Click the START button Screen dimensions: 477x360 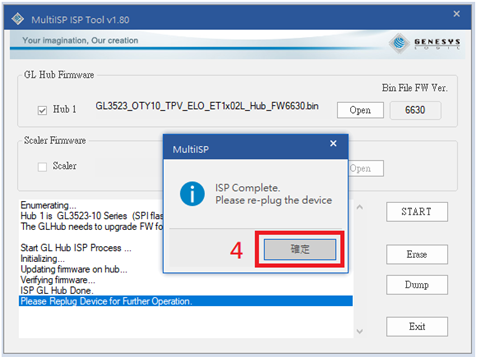[417, 212]
